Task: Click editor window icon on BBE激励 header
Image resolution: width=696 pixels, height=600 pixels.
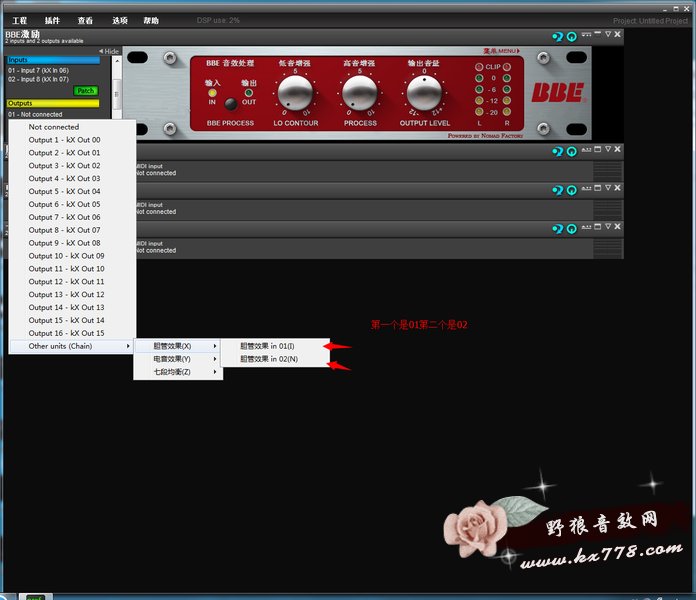Action: pos(598,33)
